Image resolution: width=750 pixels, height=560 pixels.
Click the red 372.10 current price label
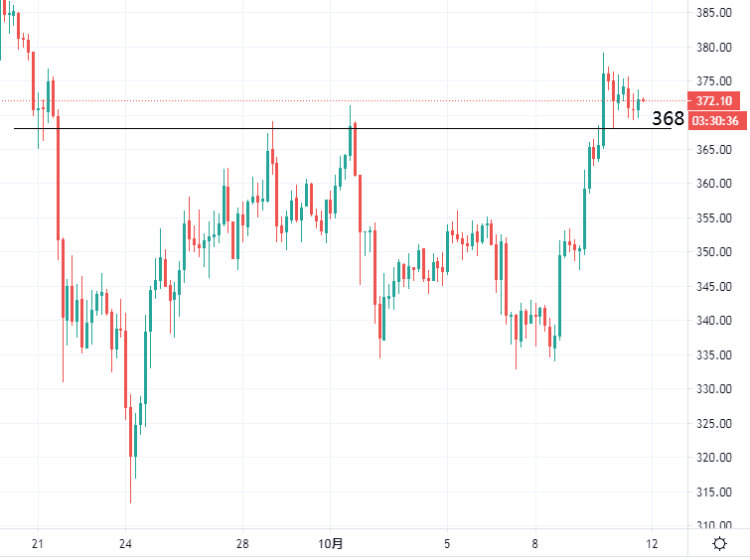point(714,101)
